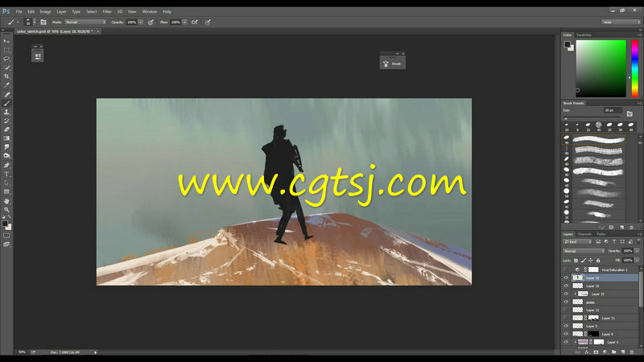
Task: Open the Image menu
Action: [45, 11]
